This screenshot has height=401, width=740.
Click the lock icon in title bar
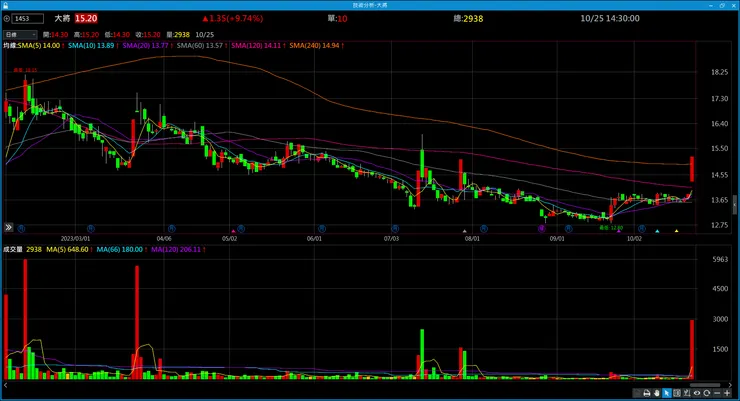click(6, 5)
